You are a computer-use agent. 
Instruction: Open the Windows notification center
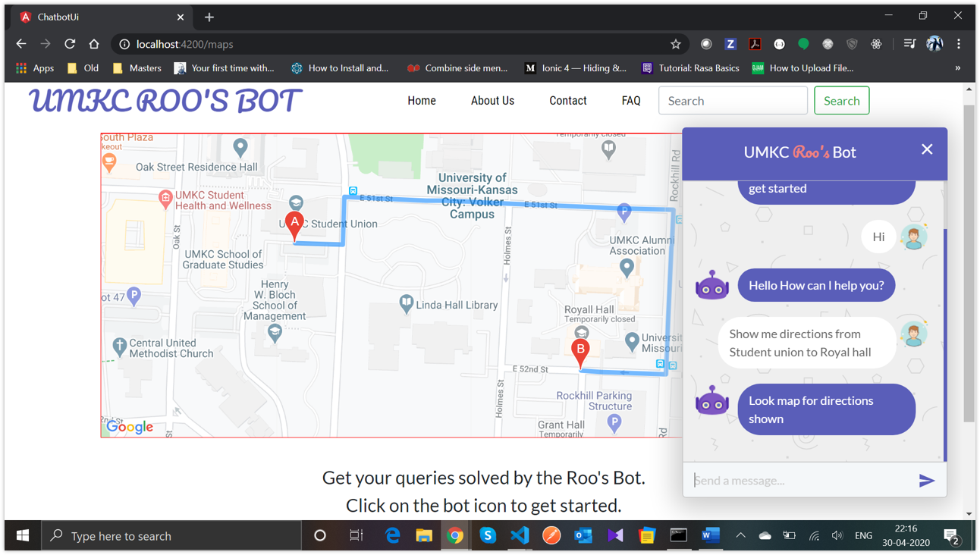[952, 537]
